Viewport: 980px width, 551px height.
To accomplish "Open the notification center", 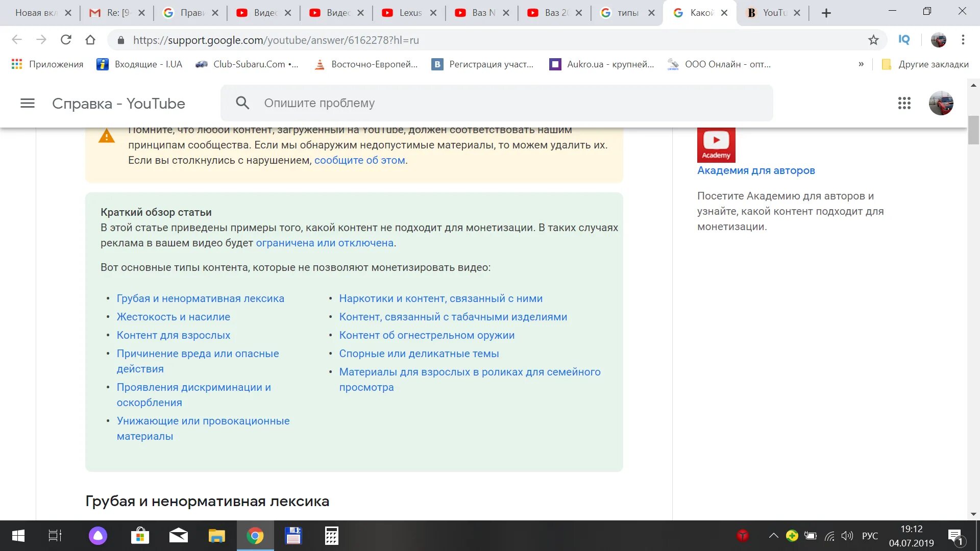I will tap(956, 536).
